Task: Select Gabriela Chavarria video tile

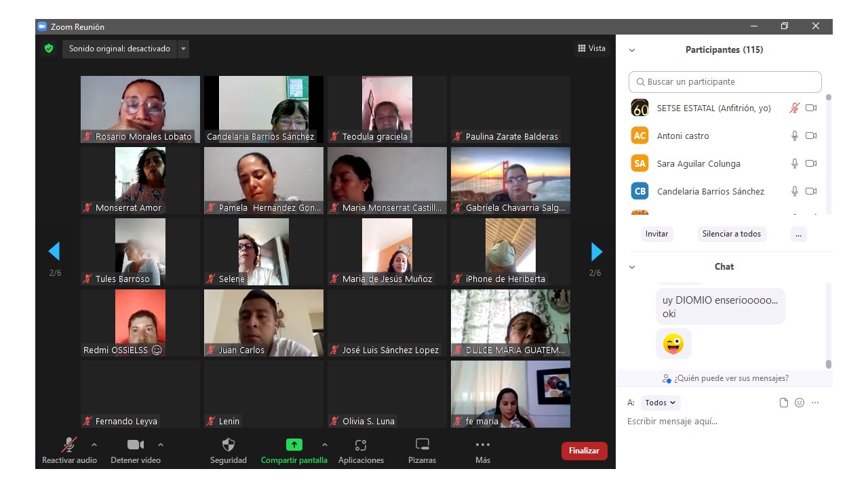Action: (511, 181)
